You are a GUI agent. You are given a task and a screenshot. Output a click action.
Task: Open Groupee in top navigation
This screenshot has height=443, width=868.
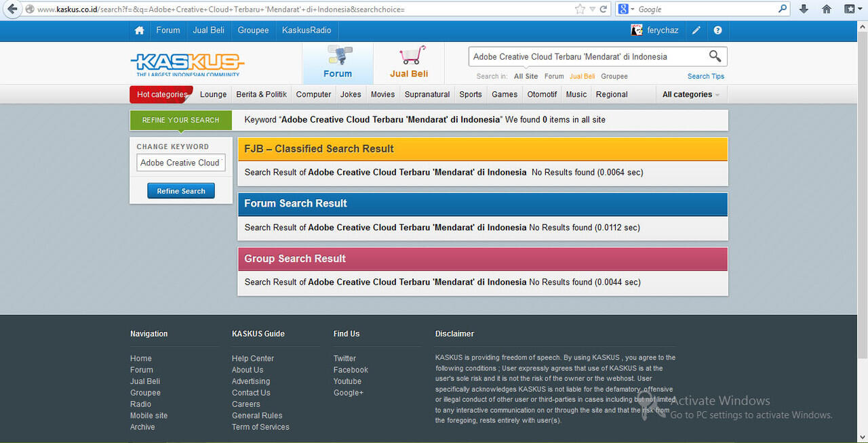click(x=253, y=30)
